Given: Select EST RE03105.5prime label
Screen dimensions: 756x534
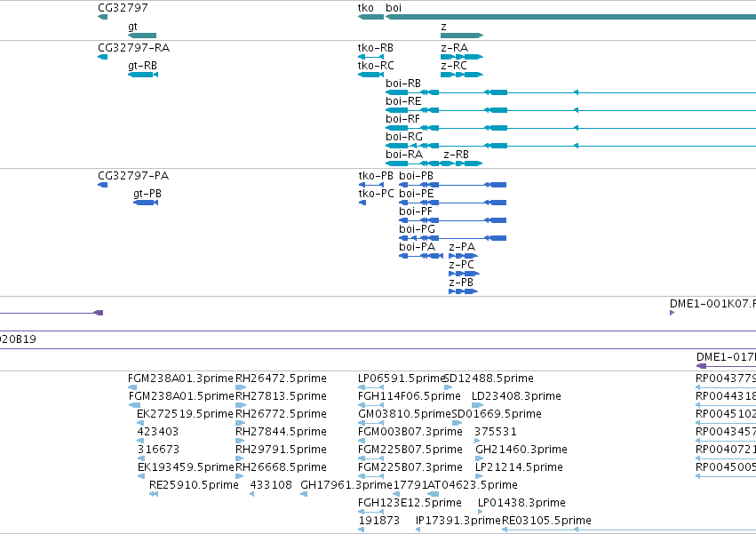Looking at the screenshot, I should point(546,521).
